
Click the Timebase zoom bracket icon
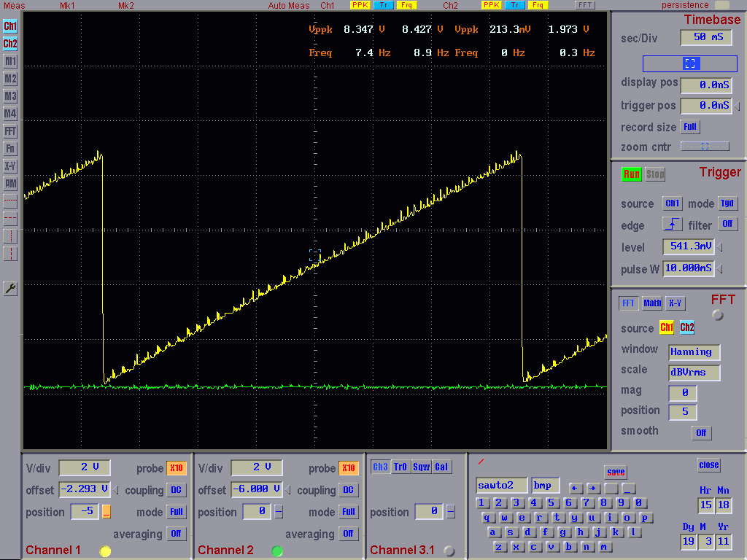click(690, 63)
